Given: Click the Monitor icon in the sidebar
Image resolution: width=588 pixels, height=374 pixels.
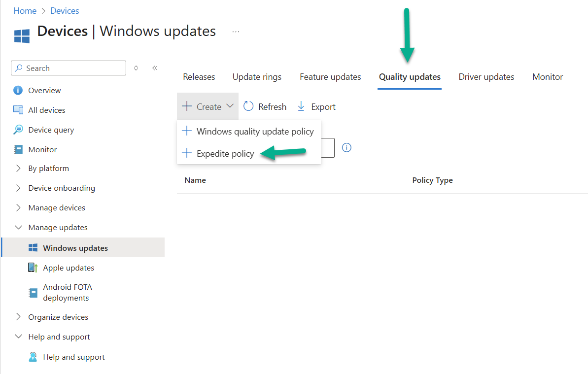Looking at the screenshot, I should [18, 149].
